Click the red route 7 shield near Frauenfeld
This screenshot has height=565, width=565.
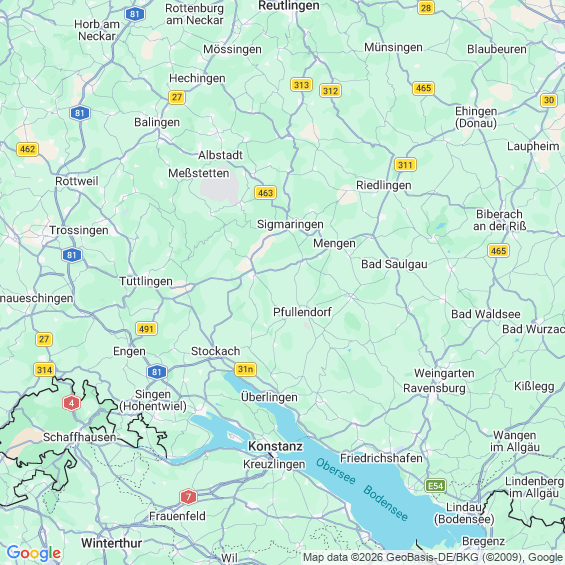(x=188, y=497)
